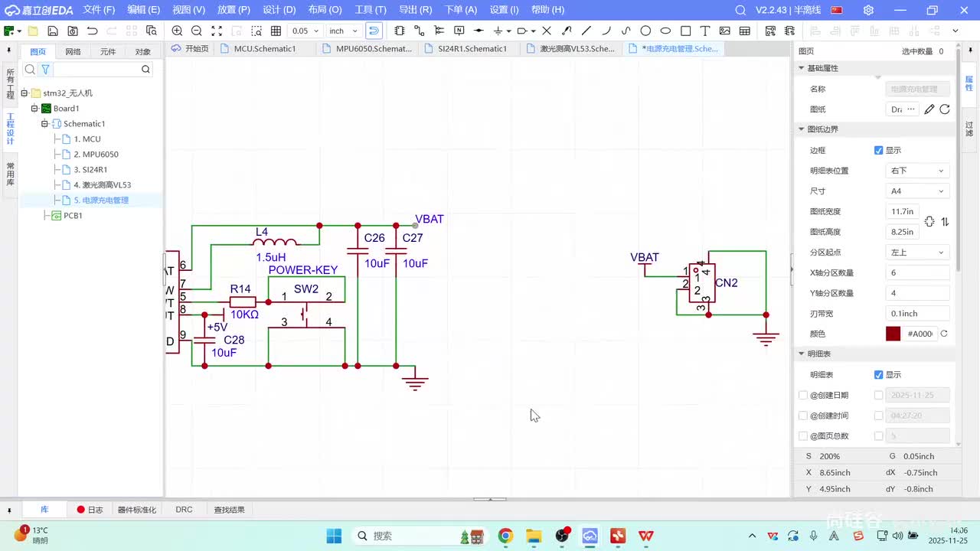Fit the schematic to window icon
The height and width of the screenshot is (551, 980).
pyautogui.click(x=217, y=31)
